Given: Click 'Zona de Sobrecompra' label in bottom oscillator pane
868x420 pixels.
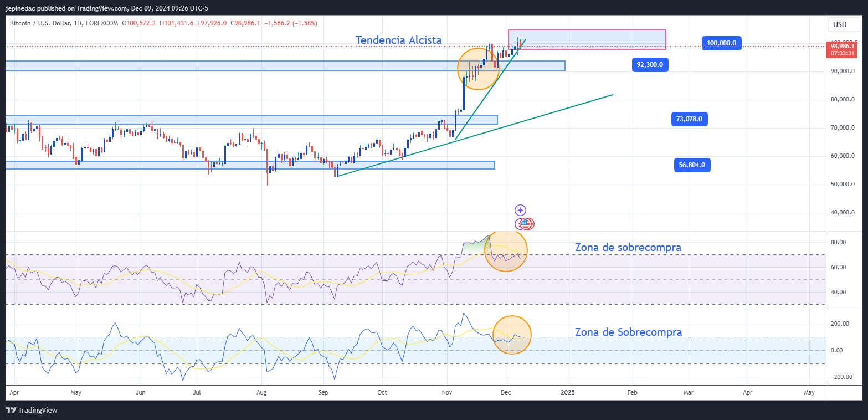Looking at the screenshot, I should (x=628, y=332).
